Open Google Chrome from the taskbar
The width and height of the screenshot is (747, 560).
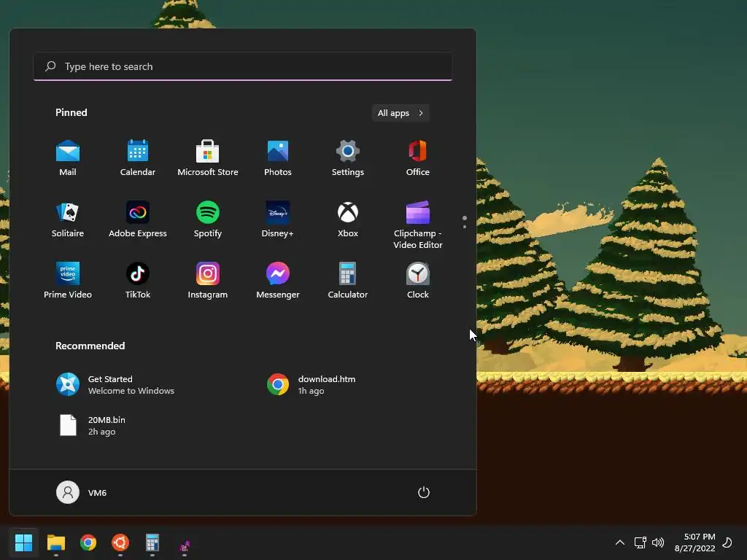[88, 542]
